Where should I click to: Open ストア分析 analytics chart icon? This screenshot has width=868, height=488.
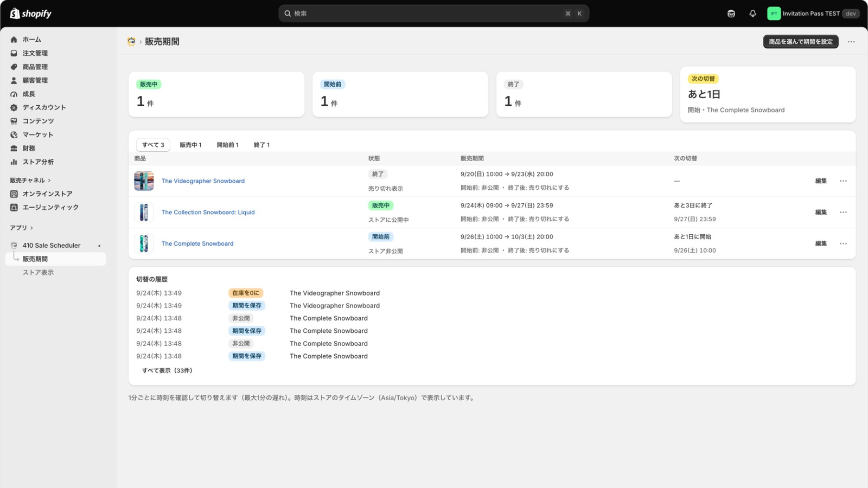(14, 162)
